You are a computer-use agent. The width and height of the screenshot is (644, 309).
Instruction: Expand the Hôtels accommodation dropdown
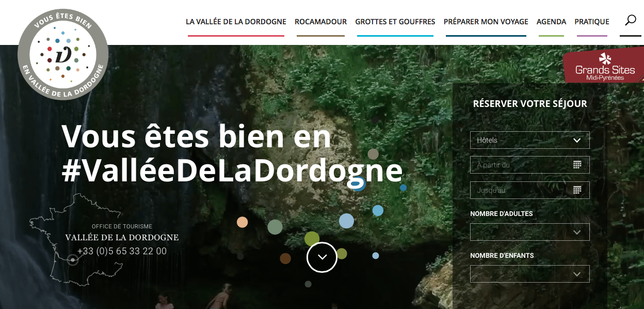click(x=529, y=140)
